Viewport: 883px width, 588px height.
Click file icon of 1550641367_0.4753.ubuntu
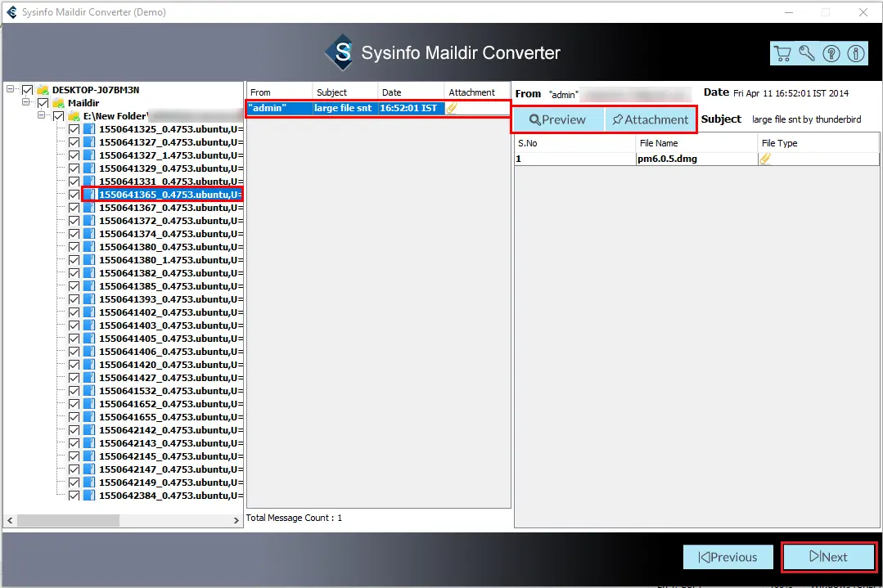(89, 208)
